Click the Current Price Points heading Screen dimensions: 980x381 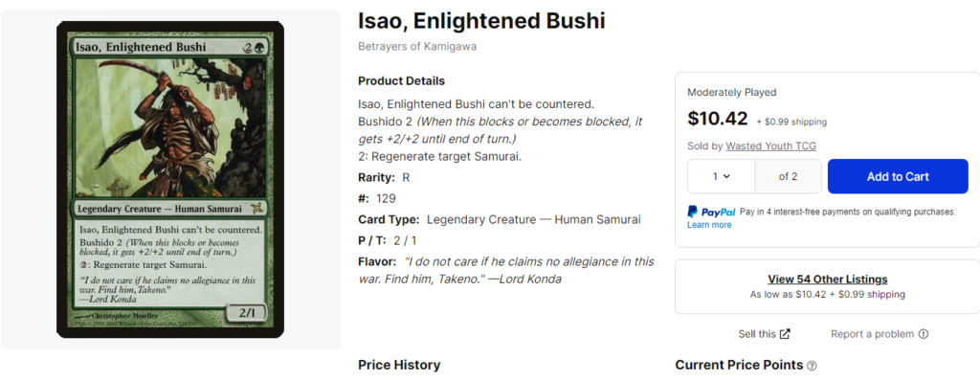pyautogui.click(x=739, y=365)
